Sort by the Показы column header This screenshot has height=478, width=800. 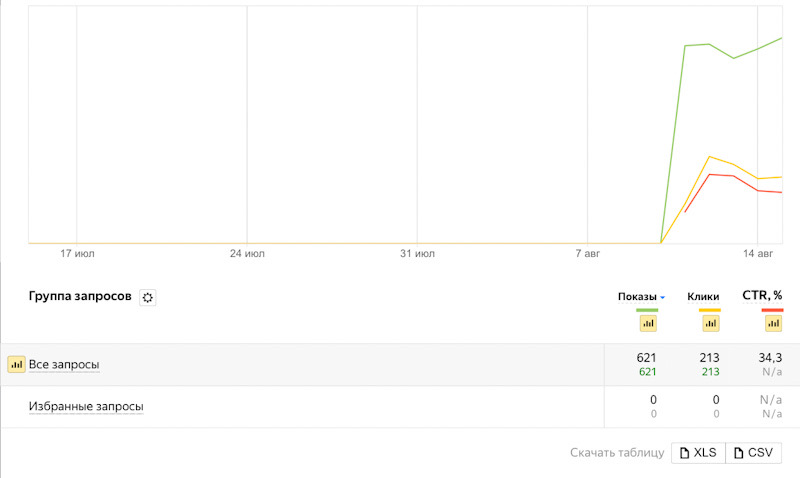[x=637, y=297]
